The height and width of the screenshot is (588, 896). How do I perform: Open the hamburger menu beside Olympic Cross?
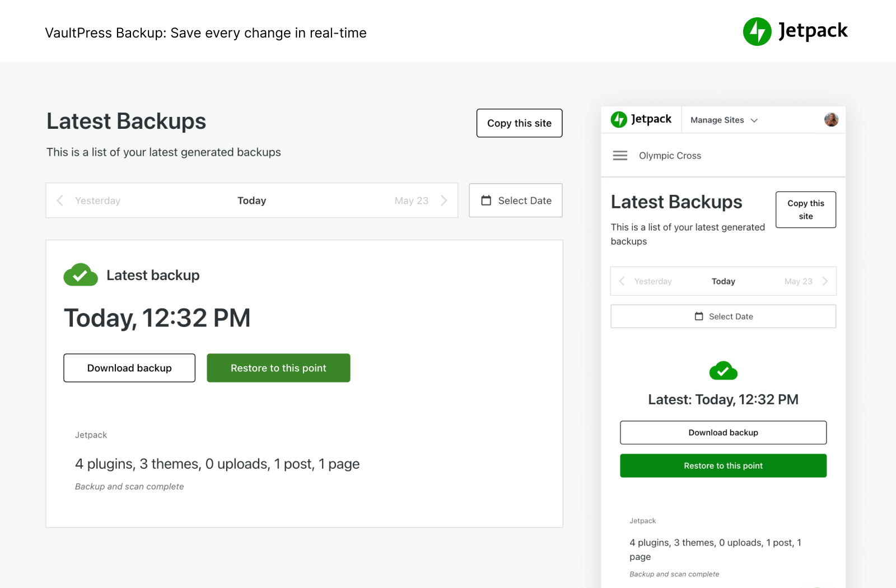pos(620,156)
